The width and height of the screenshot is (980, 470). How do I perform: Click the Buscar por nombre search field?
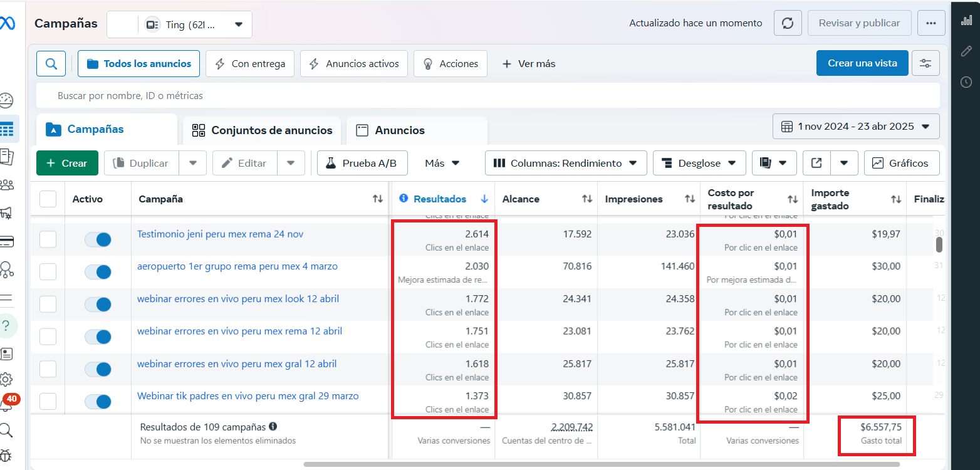(251, 95)
